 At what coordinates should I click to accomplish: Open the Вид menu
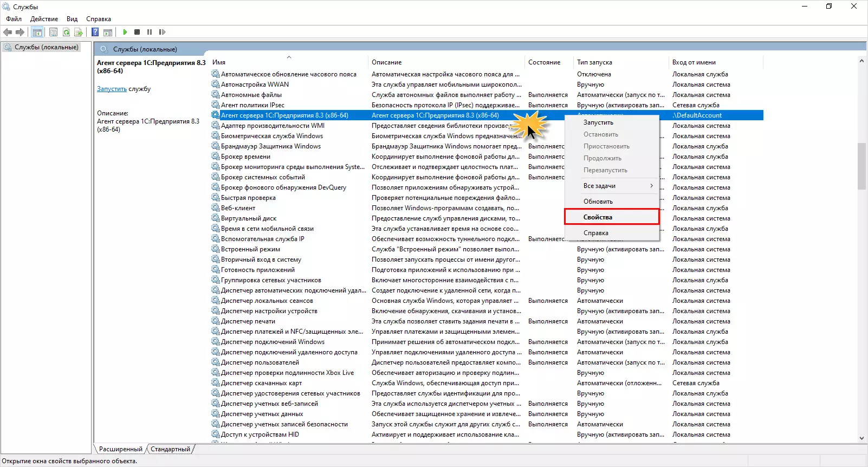click(72, 19)
